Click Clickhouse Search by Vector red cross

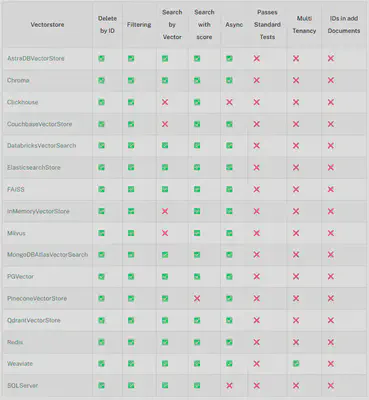165,102
